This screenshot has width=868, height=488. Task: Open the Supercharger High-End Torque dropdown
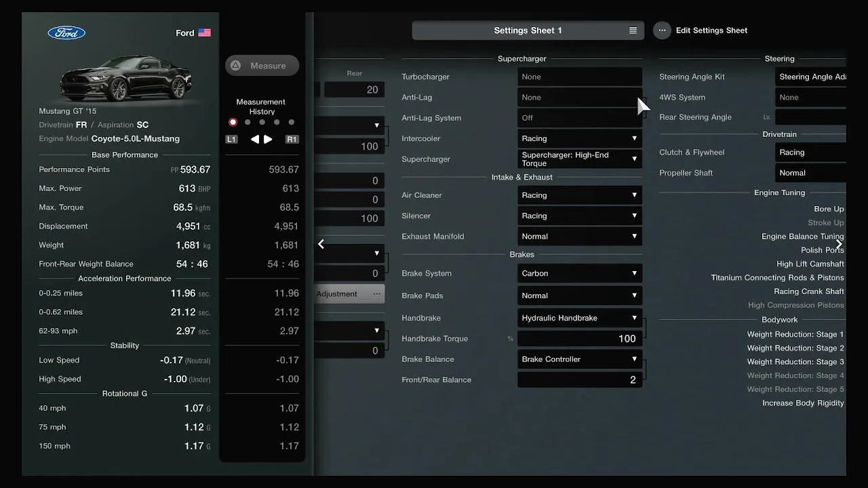pos(579,159)
